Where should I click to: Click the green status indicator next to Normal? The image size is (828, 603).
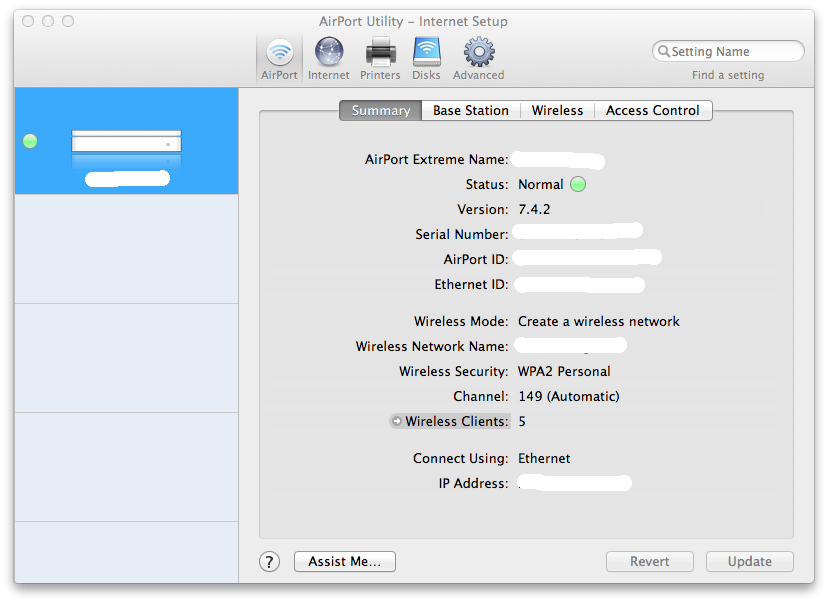click(x=578, y=184)
